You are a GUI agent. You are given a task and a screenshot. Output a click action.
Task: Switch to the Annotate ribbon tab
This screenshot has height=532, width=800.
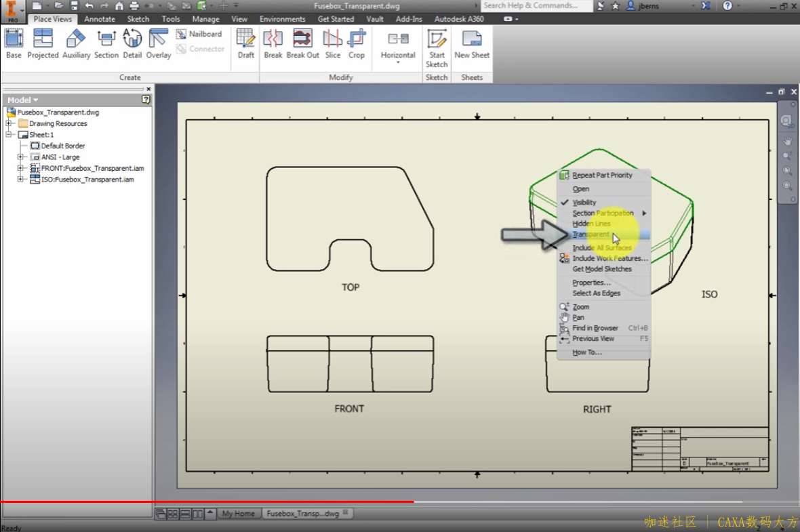point(100,19)
